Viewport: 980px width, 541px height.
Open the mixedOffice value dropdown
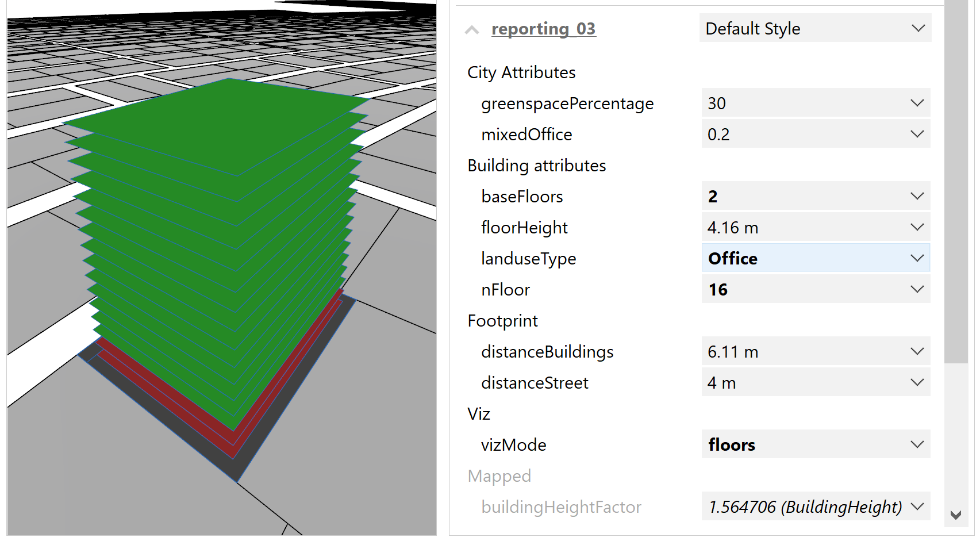916,133
